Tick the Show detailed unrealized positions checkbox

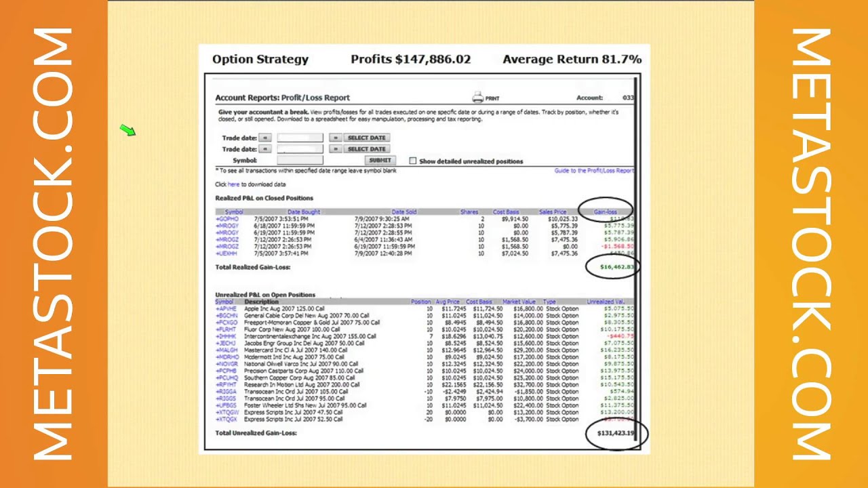[413, 161]
